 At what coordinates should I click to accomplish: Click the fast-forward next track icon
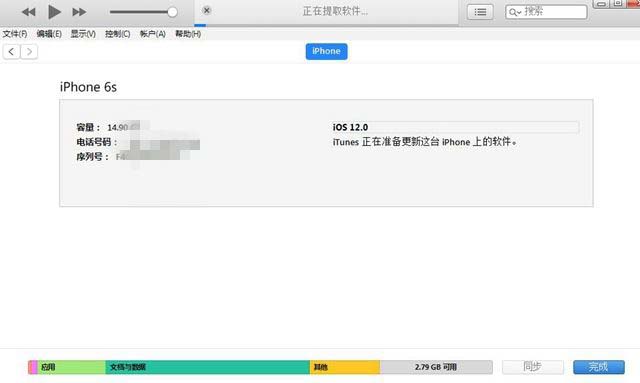(79, 12)
